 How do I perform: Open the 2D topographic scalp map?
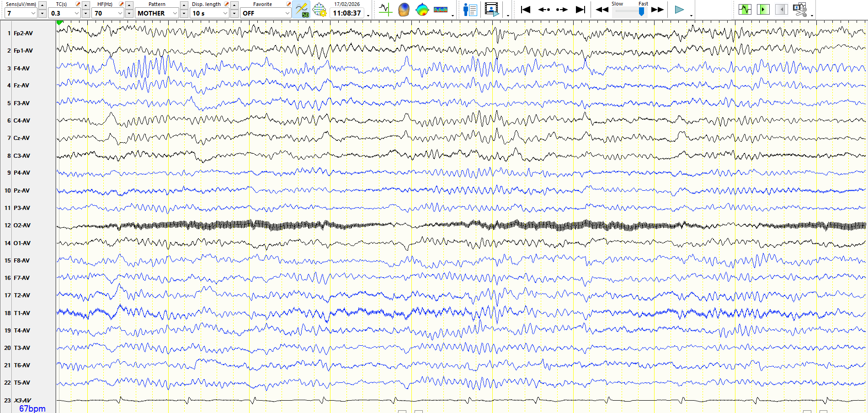pyautogui.click(x=422, y=10)
